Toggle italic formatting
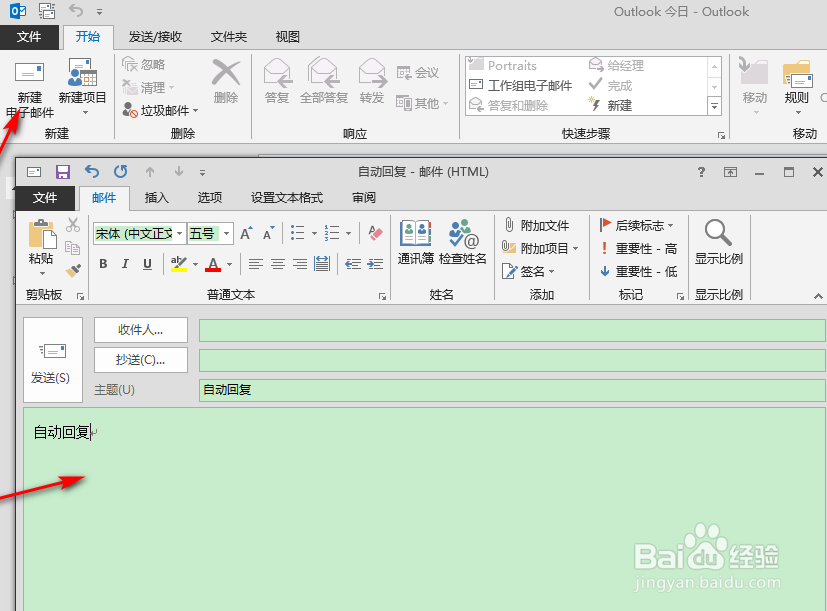The width and height of the screenshot is (827, 611). (125, 264)
